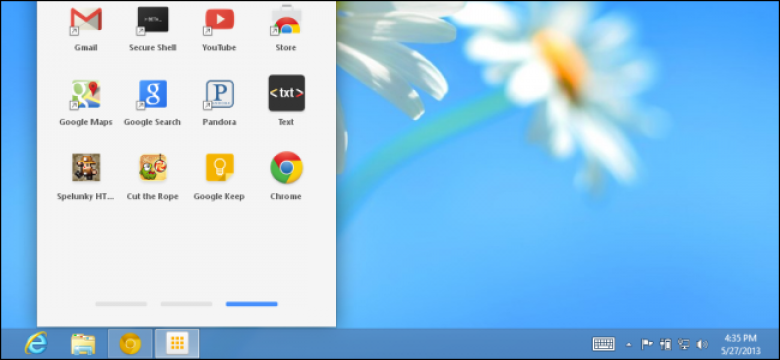Open the Gmail app

tap(86, 21)
